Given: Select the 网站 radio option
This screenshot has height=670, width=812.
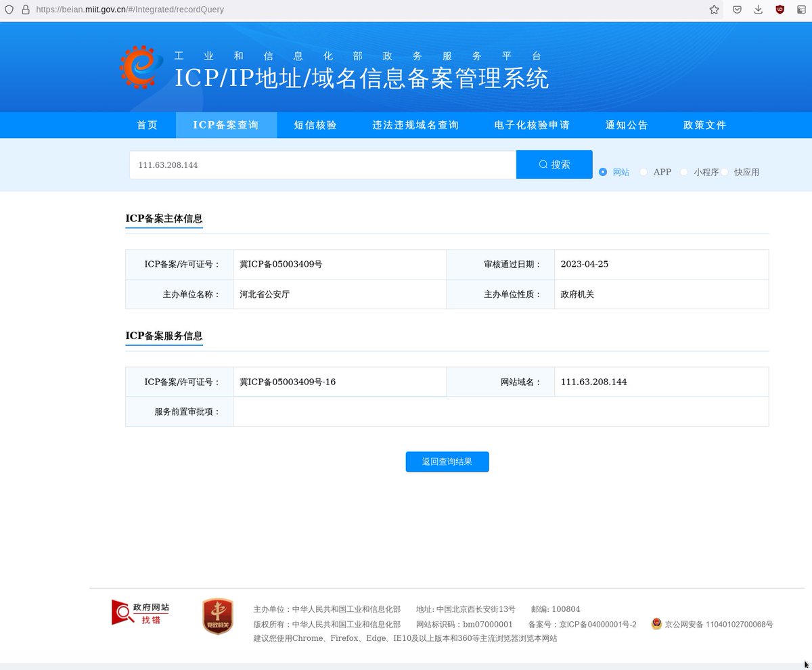Looking at the screenshot, I should (x=603, y=172).
